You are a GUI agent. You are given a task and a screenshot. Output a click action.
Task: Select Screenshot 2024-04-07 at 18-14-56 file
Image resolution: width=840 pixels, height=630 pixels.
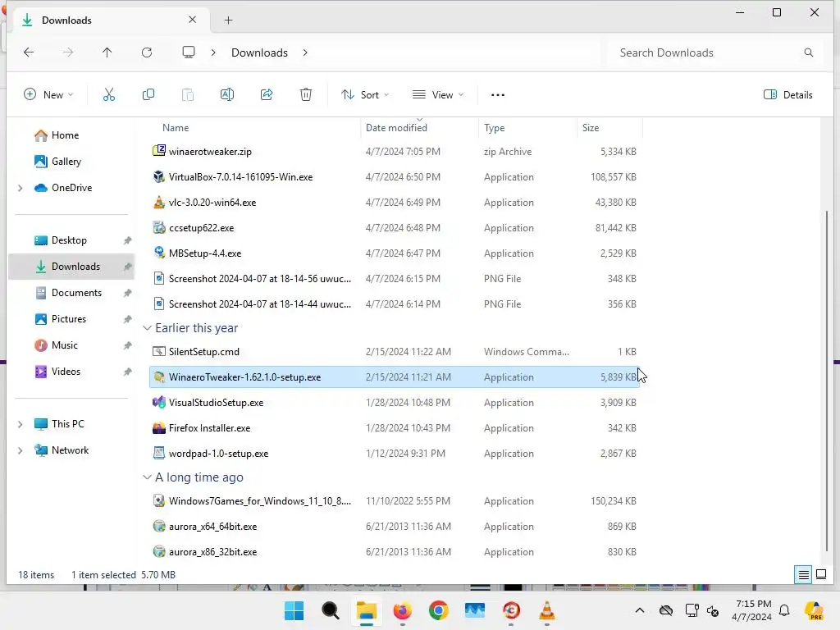[394, 279]
